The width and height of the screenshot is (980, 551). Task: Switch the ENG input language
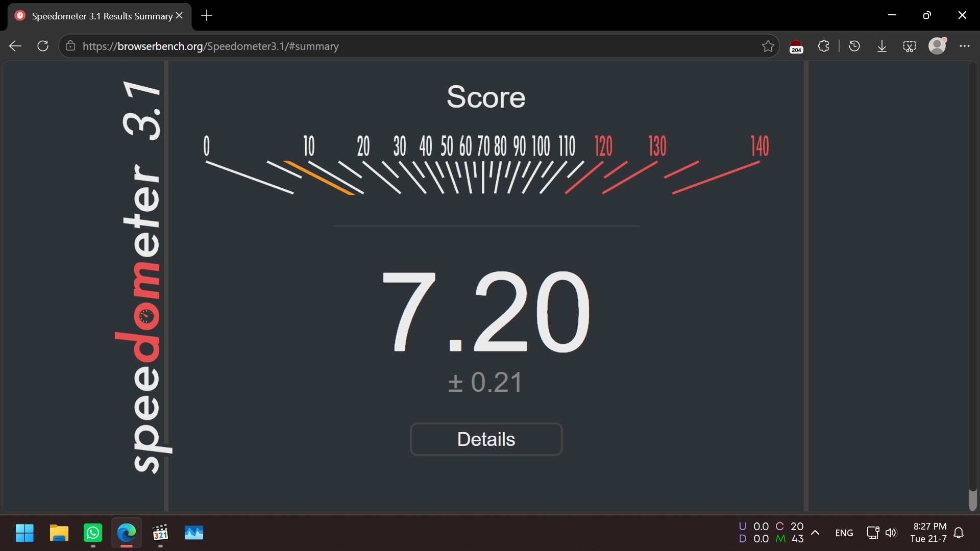click(844, 533)
